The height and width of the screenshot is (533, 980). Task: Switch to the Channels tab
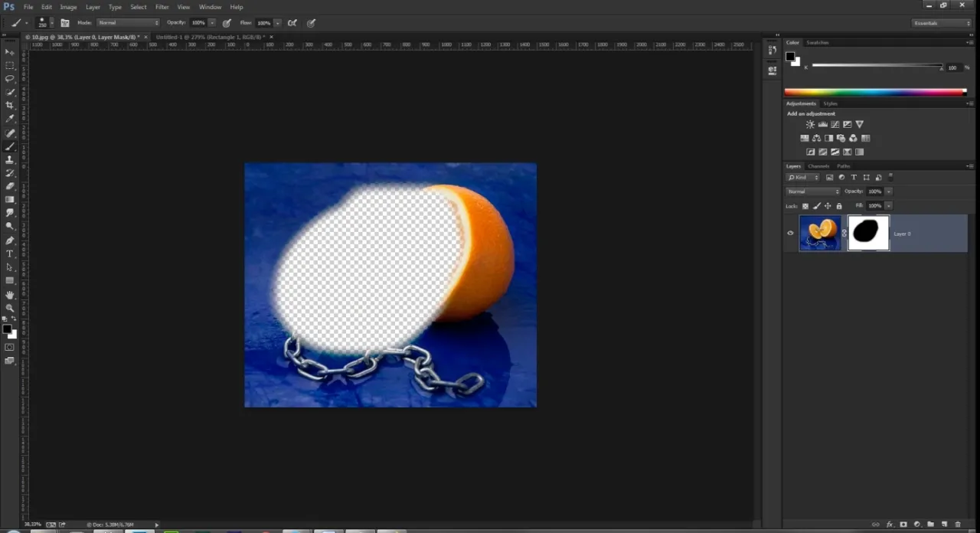click(818, 165)
